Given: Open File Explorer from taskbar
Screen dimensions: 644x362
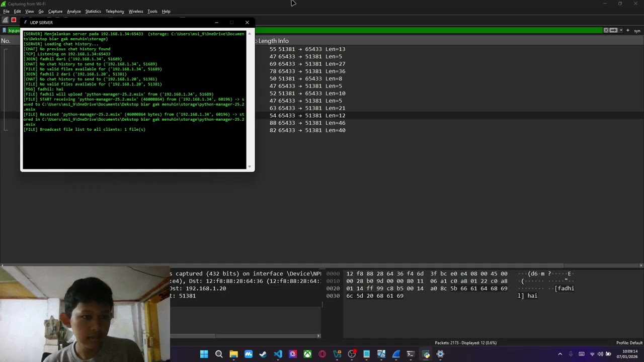Looking at the screenshot, I should (x=233, y=354).
